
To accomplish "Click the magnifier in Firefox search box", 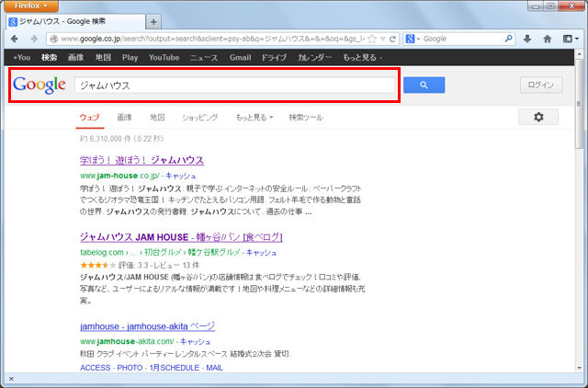I will [x=508, y=39].
